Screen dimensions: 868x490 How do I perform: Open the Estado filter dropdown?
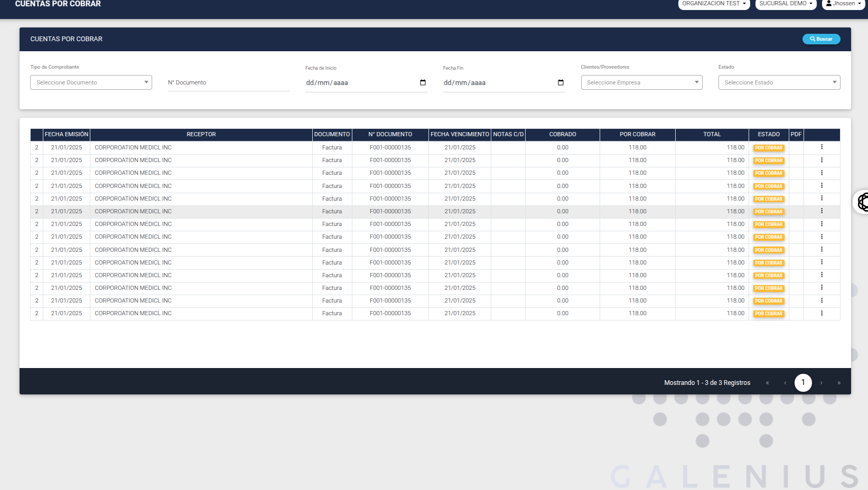(x=779, y=82)
